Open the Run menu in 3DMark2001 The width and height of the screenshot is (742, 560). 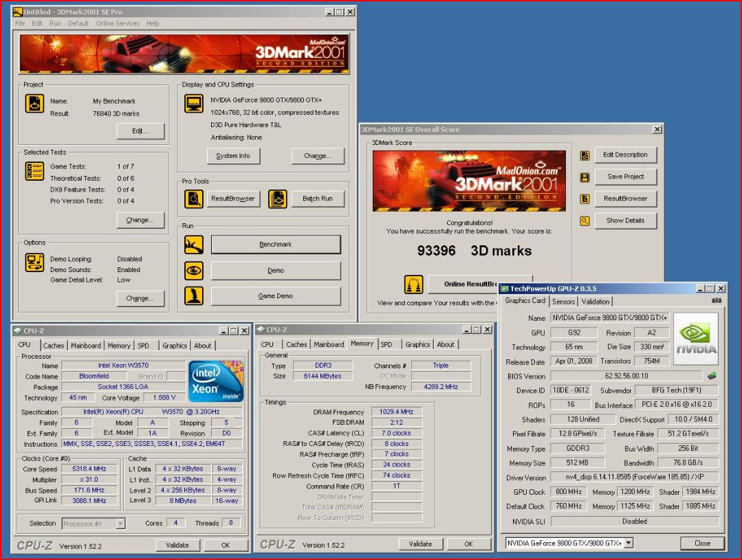56,23
